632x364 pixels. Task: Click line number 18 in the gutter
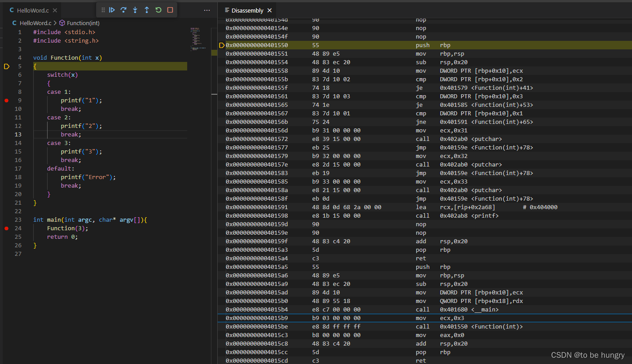(x=18, y=177)
